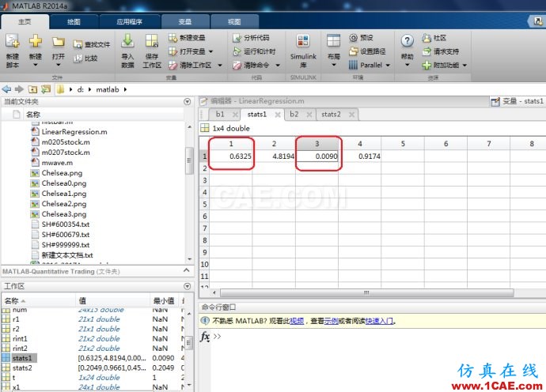Screen dimensions: 546x392
Task: Click the up one level folder icon
Action: (32, 89)
